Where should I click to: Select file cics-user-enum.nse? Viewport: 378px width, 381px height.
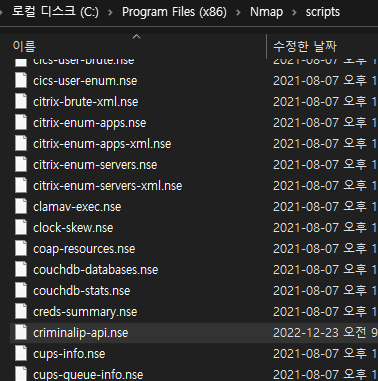pos(85,81)
